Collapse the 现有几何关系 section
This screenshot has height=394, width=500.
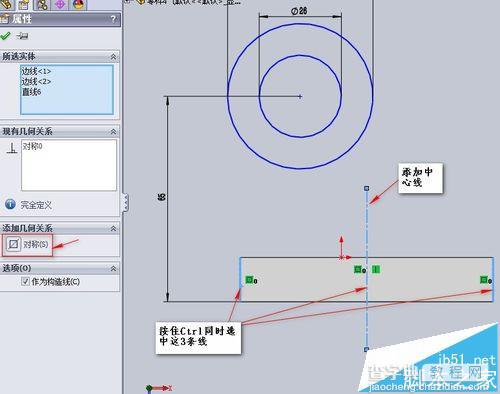tap(113, 132)
